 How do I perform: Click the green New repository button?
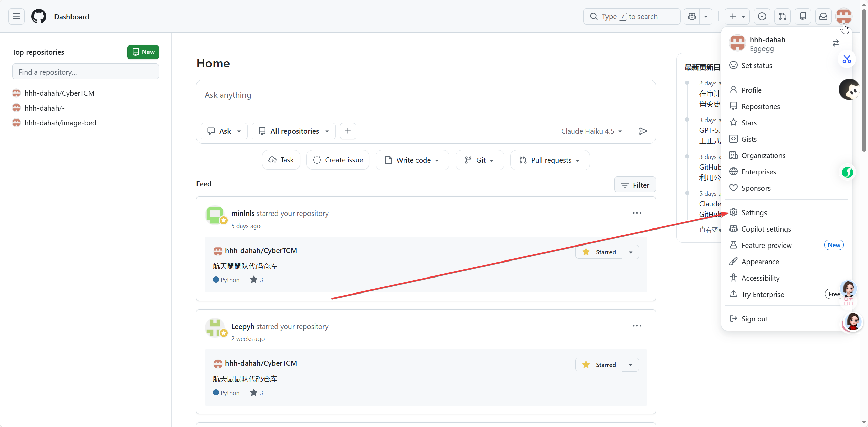[x=143, y=52]
